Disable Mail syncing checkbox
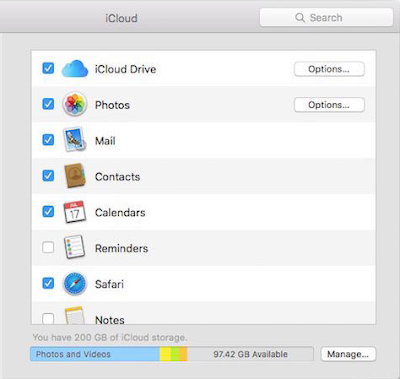The width and height of the screenshot is (400, 379). coord(48,140)
